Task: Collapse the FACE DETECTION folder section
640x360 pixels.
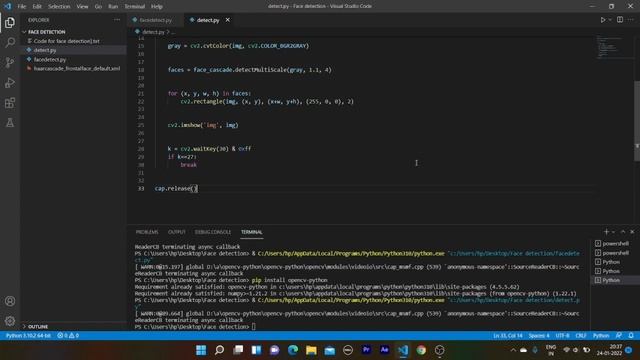Action: pos(74,32)
